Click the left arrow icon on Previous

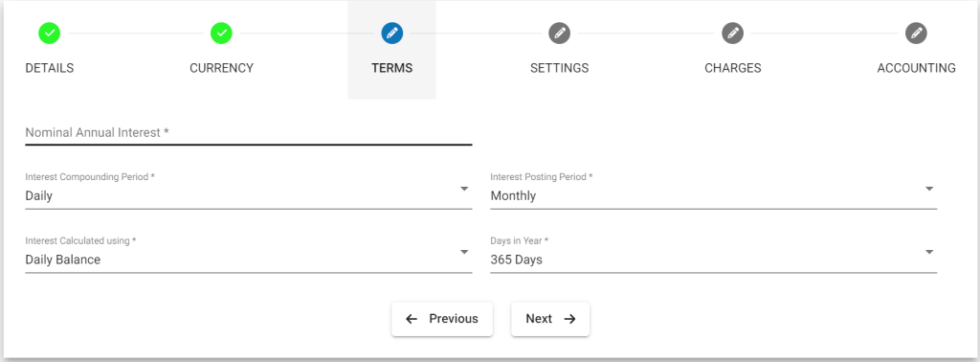(x=412, y=319)
